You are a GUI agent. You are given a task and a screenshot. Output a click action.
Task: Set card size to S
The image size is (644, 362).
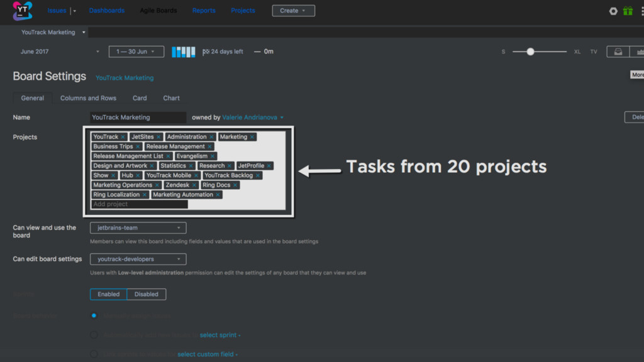point(504,52)
